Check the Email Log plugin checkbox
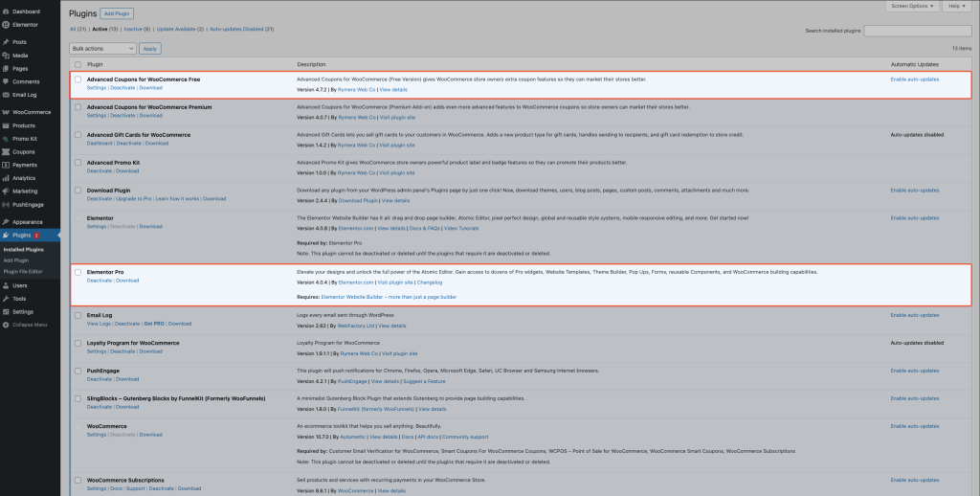 click(78, 315)
